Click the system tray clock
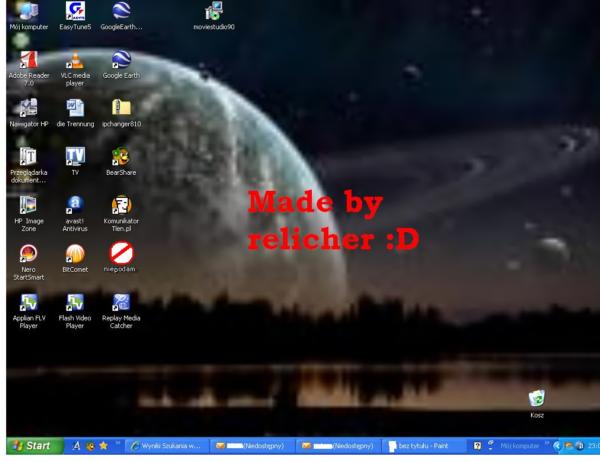 [x=593, y=446]
